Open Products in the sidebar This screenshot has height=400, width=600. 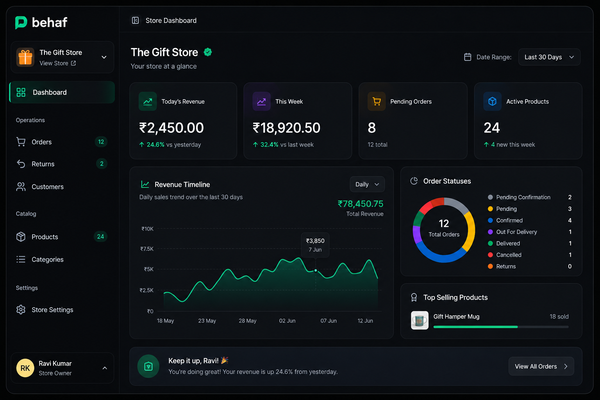(62, 237)
